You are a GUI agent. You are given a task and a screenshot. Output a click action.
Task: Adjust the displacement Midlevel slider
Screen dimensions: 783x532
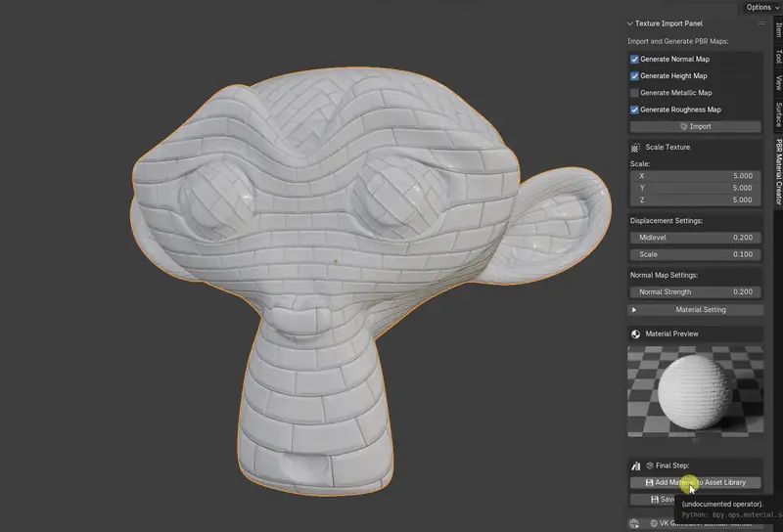(x=695, y=238)
